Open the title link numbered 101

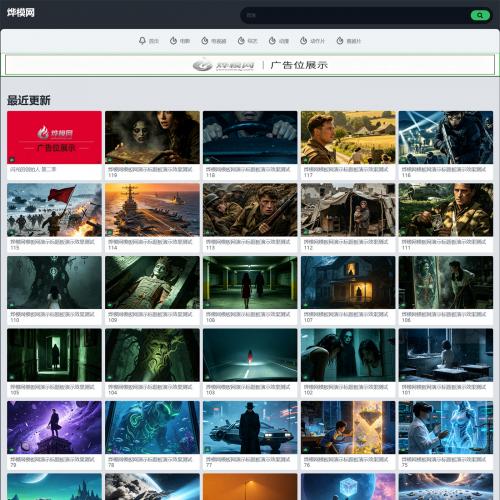444,390
